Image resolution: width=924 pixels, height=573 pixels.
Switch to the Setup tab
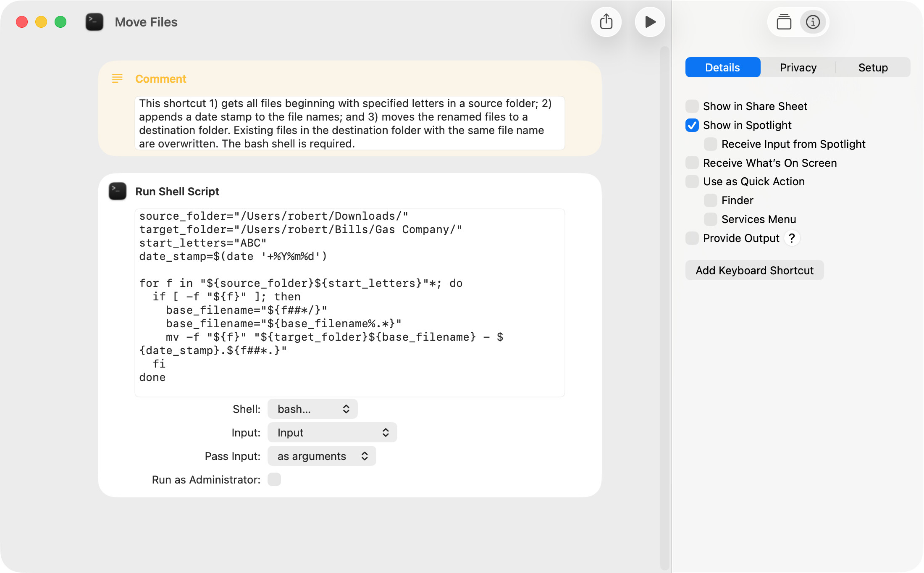point(873,68)
